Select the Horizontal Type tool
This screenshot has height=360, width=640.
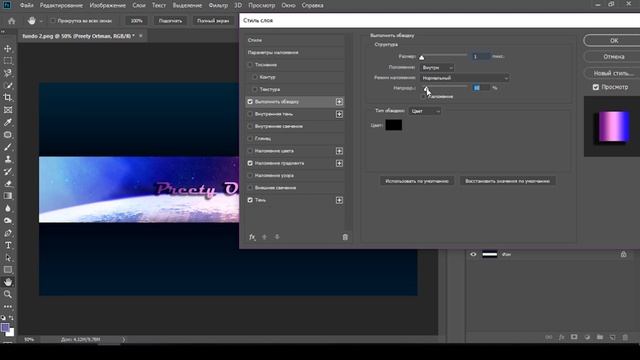[x=8, y=245]
